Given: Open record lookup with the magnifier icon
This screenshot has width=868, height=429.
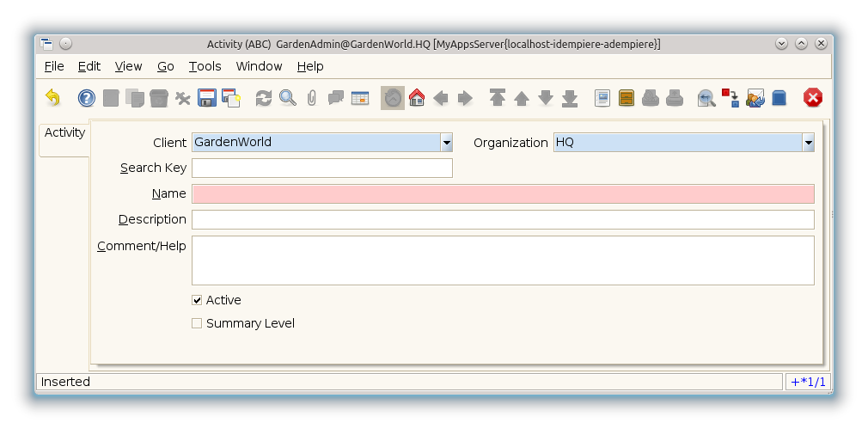Looking at the screenshot, I should click(x=288, y=98).
